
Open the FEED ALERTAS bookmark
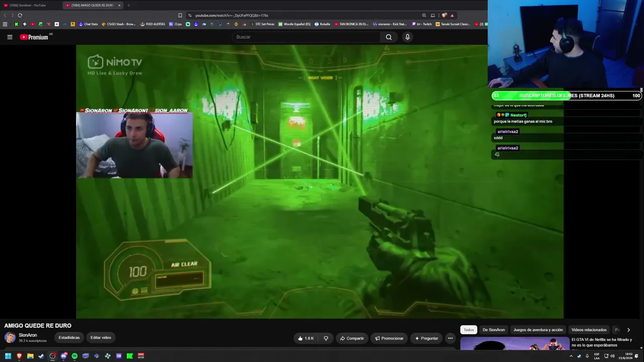click(152, 24)
